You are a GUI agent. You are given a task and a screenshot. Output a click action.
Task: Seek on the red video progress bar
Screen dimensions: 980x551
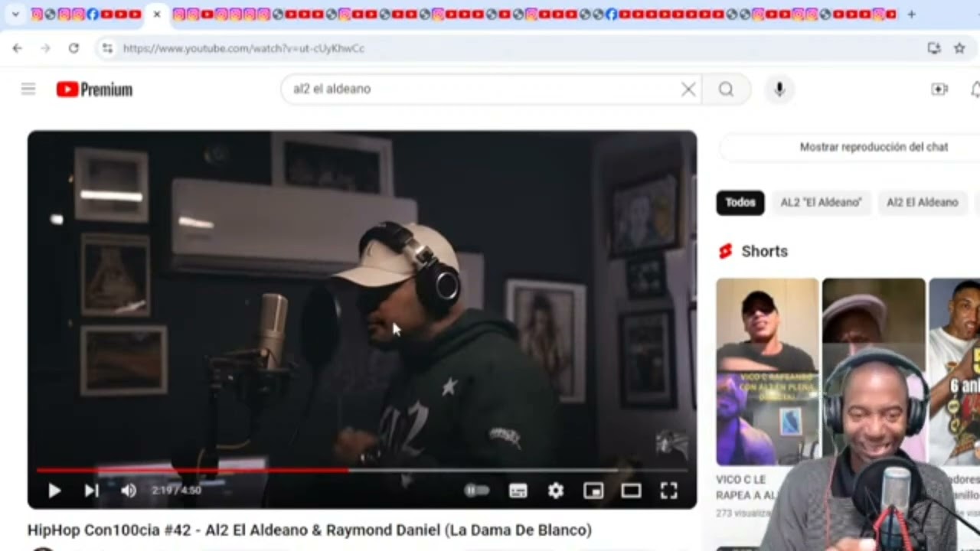tap(362, 470)
